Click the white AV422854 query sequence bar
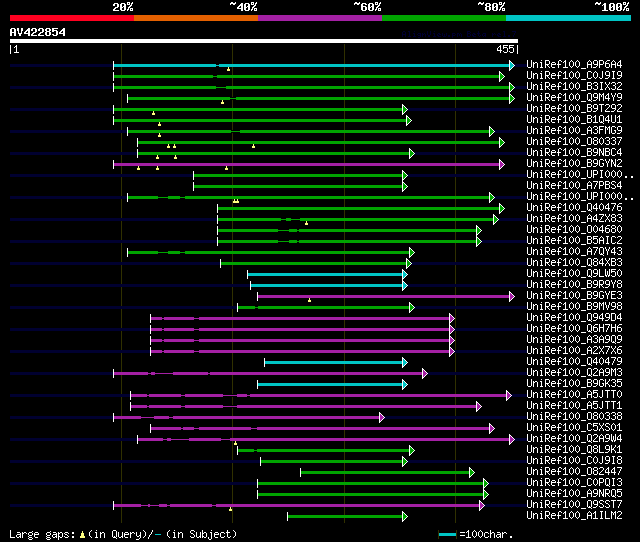The width and height of the screenshot is (640, 542). [264, 41]
